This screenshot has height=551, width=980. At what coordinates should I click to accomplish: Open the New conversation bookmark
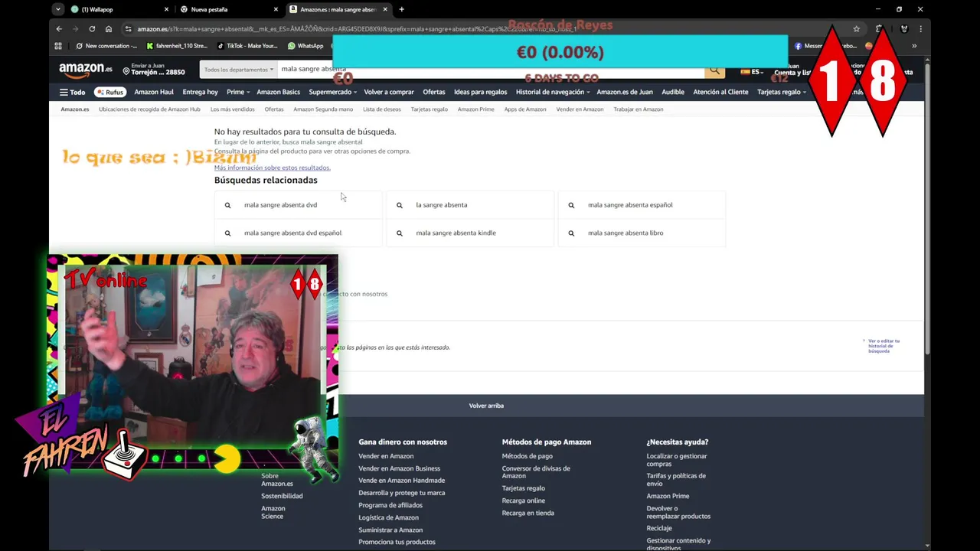[106, 46]
